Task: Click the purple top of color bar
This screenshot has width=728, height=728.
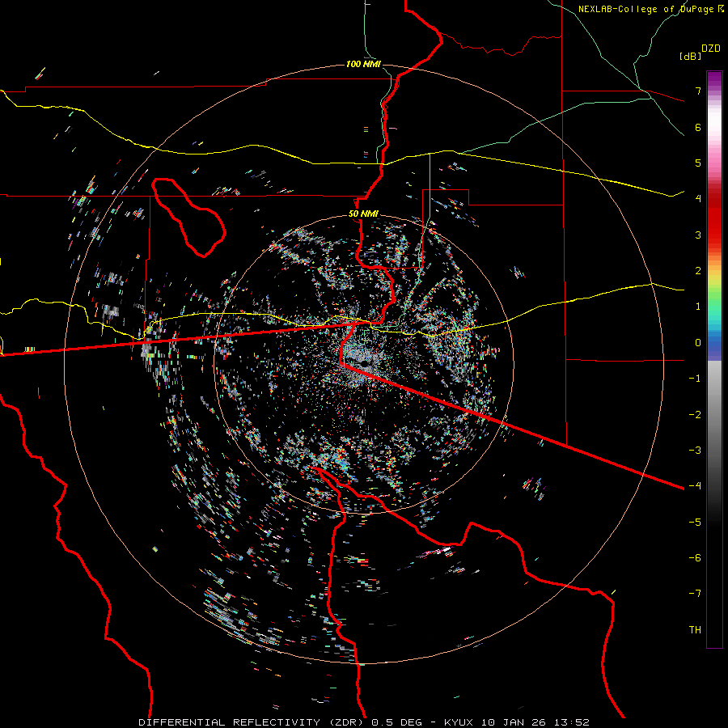Action: tap(714, 79)
